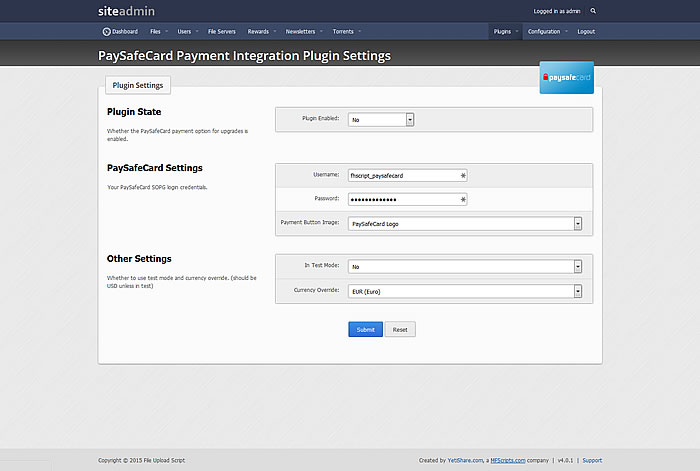700x471 pixels.
Task: Click the Reset button
Action: (x=400, y=329)
